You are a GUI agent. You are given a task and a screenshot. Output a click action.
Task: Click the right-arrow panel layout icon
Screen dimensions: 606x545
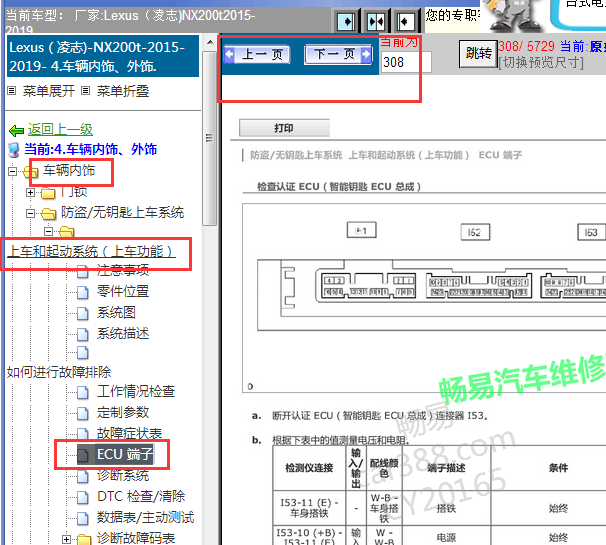pos(346,22)
